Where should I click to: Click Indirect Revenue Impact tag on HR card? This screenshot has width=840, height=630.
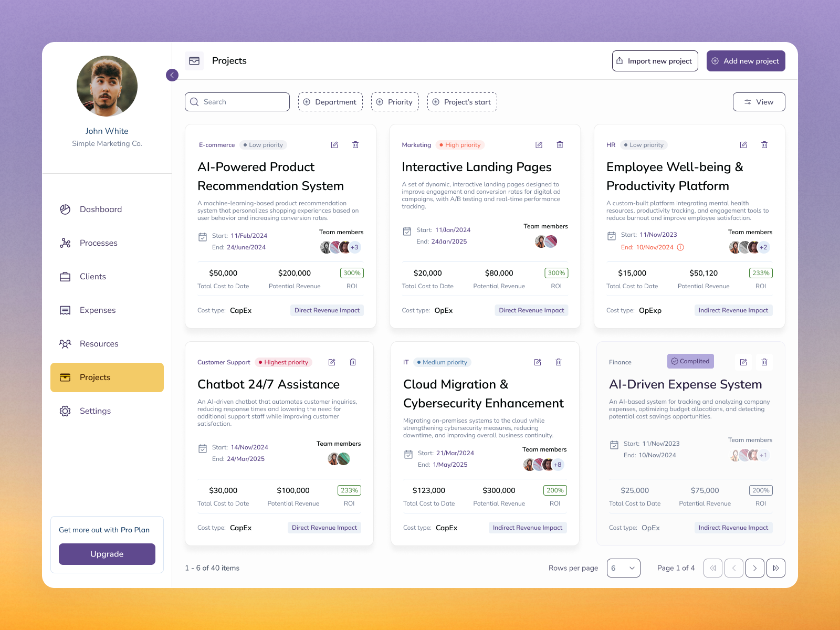733,310
